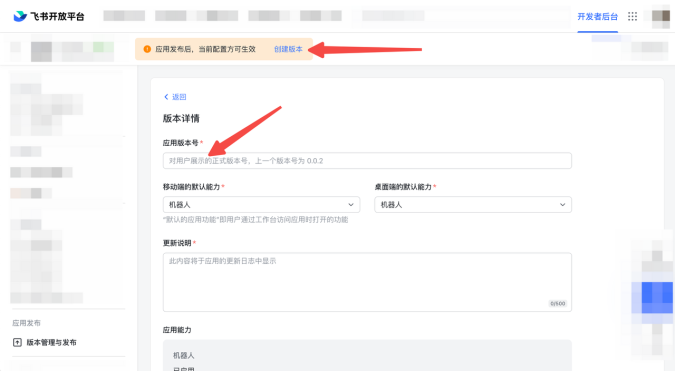Screen dimensions: 675x371
Task: Click the back chevron icon beside 返回
Action: point(166,97)
